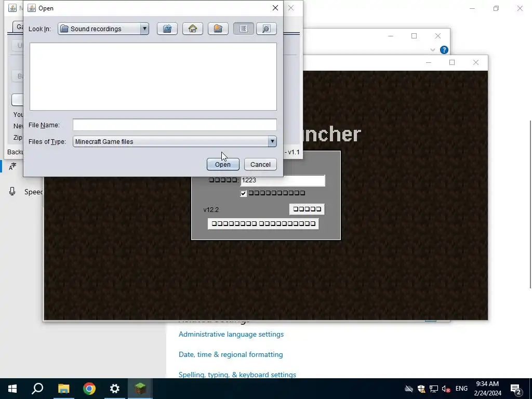532x399 pixels.
Task: Switch ENG input language indicator
Action: pyautogui.click(x=461, y=389)
